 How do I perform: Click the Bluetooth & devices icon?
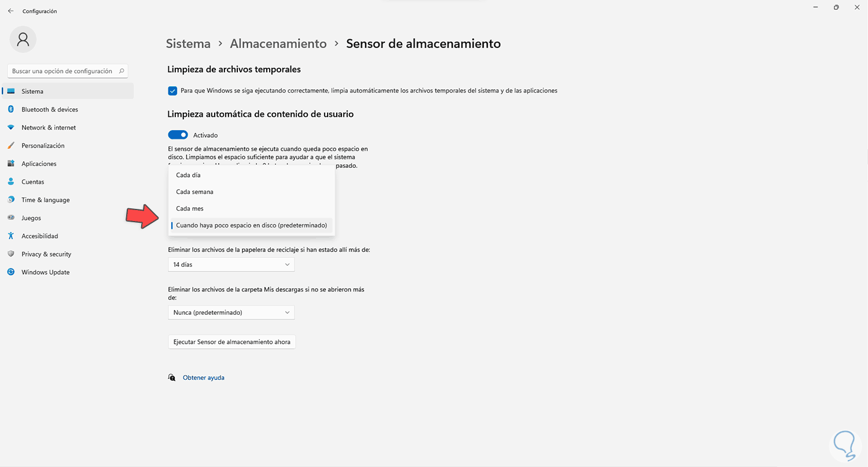coord(11,109)
